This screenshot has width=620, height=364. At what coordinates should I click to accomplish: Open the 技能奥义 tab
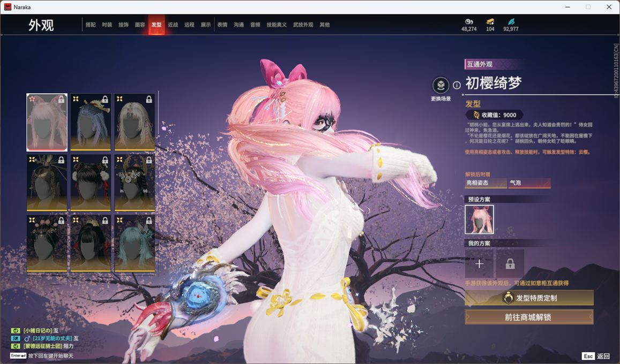click(277, 25)
